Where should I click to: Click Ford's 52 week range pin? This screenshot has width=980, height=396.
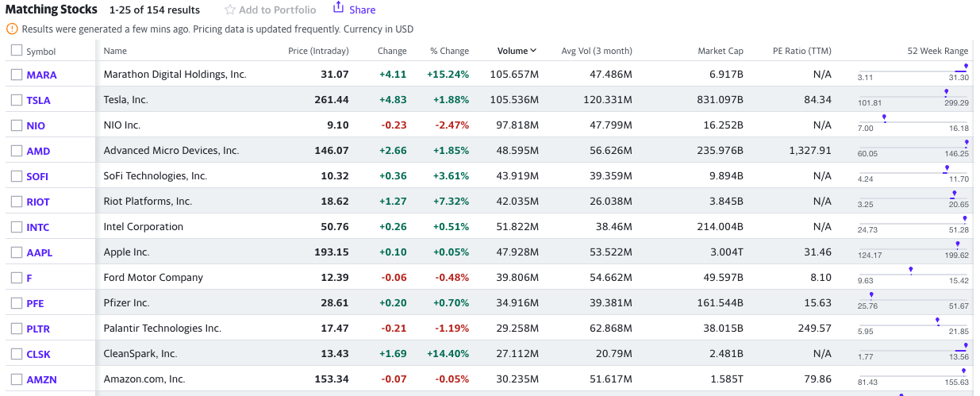tap(910, 271)
